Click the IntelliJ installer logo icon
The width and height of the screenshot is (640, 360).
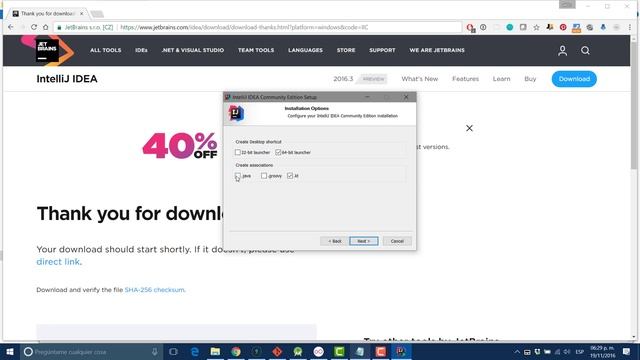pos(236,113)
